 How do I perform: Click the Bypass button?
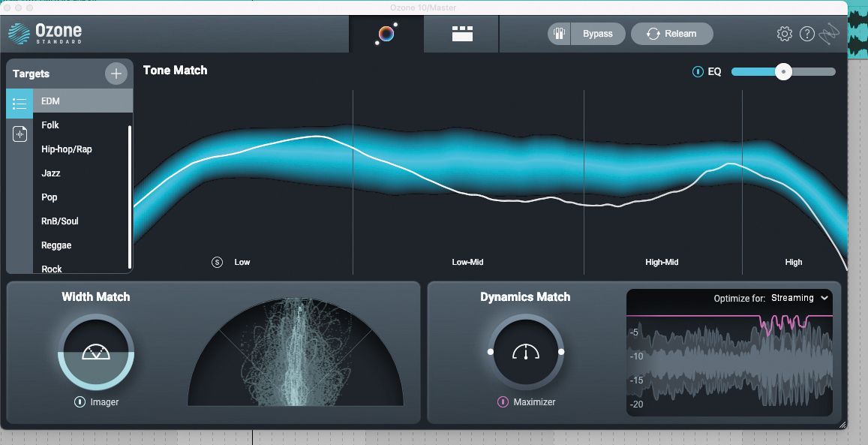point(598,33)
